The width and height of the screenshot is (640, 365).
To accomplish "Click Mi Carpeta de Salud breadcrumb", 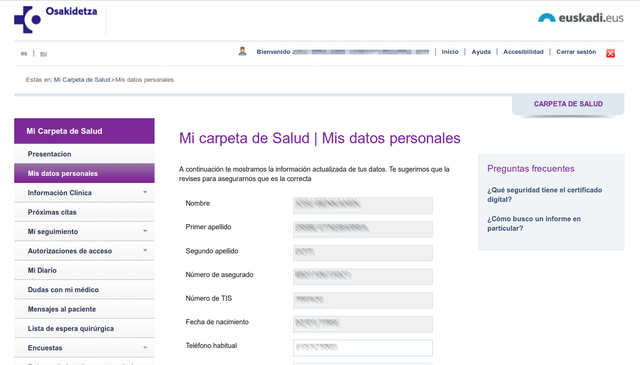I will point(82,80).
